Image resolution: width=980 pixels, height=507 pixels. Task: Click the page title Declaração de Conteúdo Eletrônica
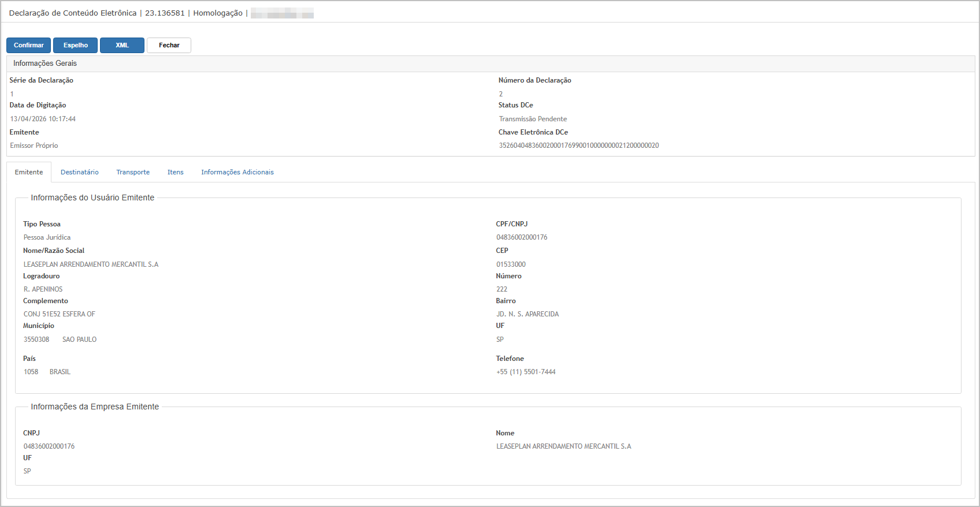click(x=73, y=13)
